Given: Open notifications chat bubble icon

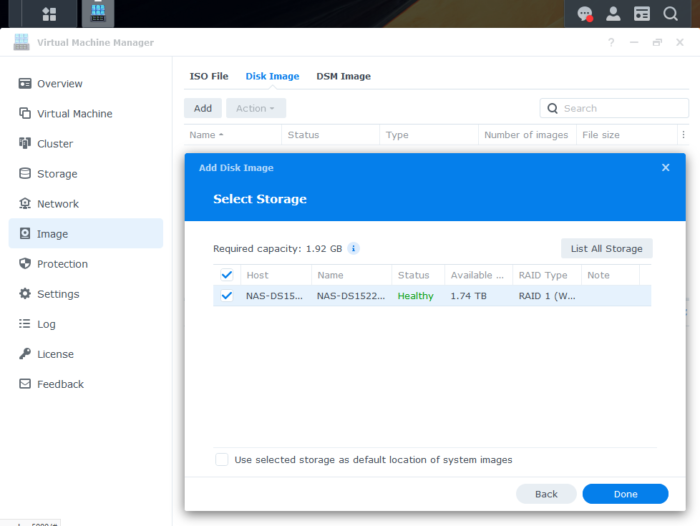Looking at the screenshot, I should 585,14.
